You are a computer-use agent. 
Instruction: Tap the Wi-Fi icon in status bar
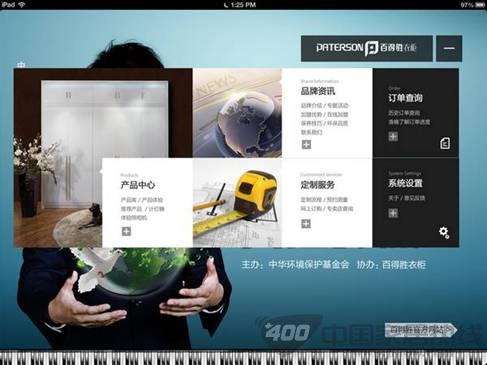click(x=22, y=5)
